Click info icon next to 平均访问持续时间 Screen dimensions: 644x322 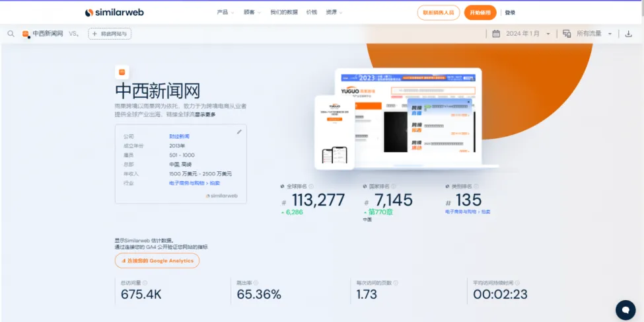(x=517, y=283)
